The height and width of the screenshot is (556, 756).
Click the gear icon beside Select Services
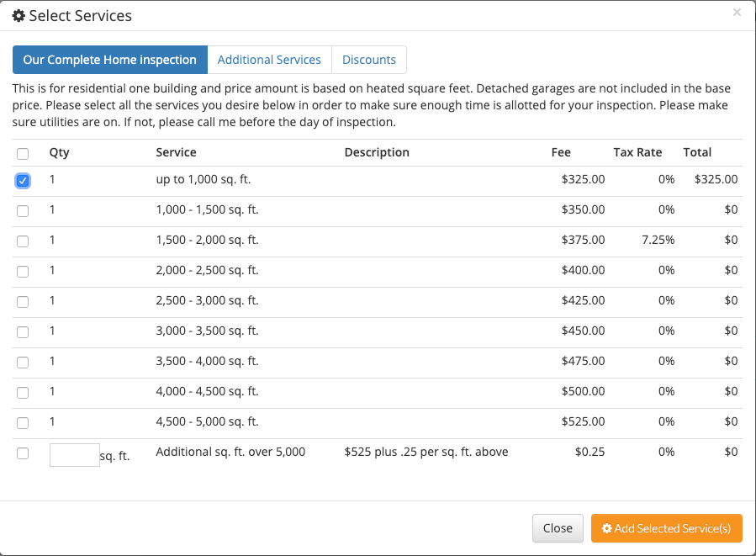pos(19,16)
